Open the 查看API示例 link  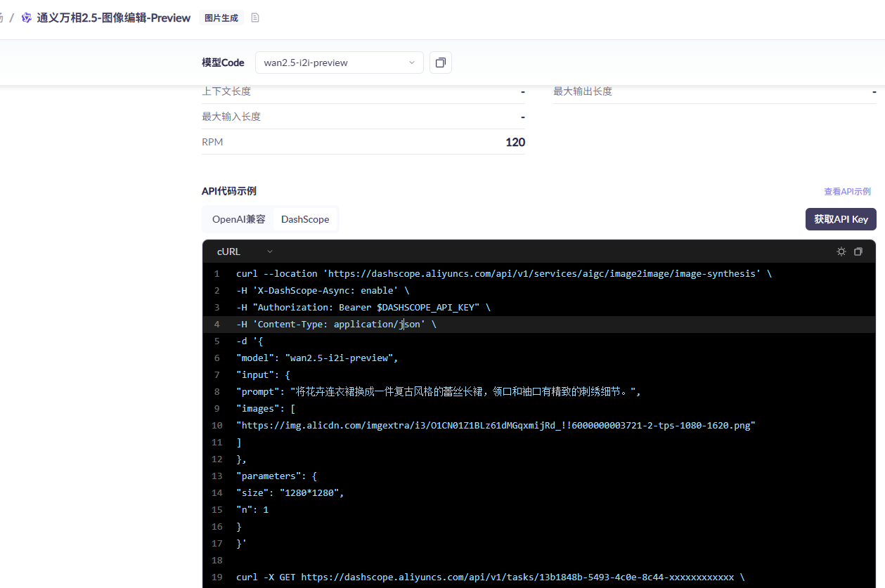click(847, 191)
